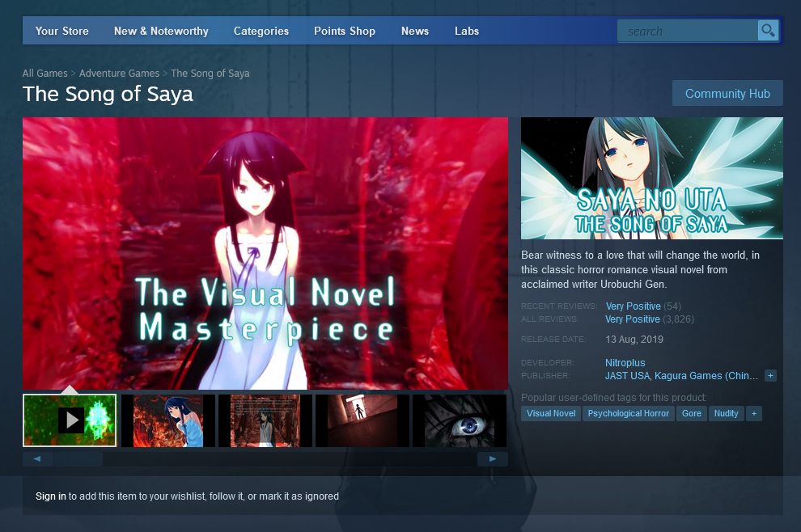Open Categories menu

(x=261, y=32)
